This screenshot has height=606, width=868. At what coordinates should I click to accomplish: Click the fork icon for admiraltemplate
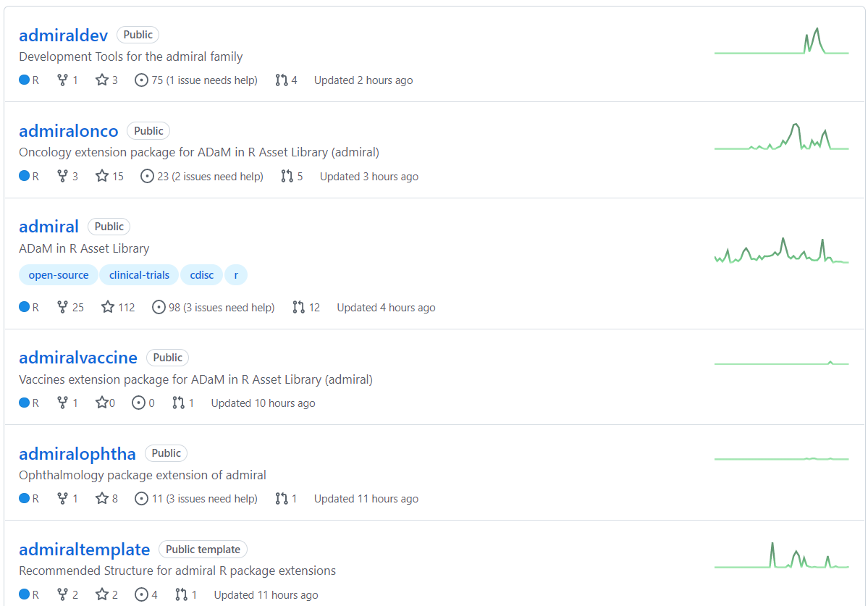(63, 595)
